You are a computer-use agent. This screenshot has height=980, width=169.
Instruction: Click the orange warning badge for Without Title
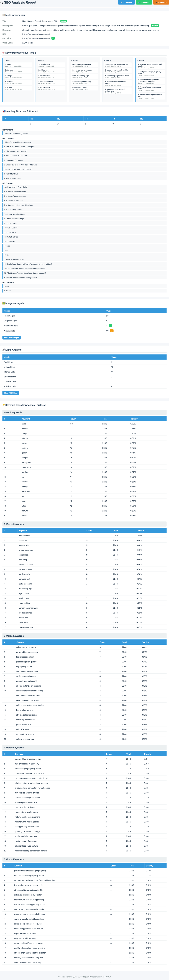[x=112, y=331]
